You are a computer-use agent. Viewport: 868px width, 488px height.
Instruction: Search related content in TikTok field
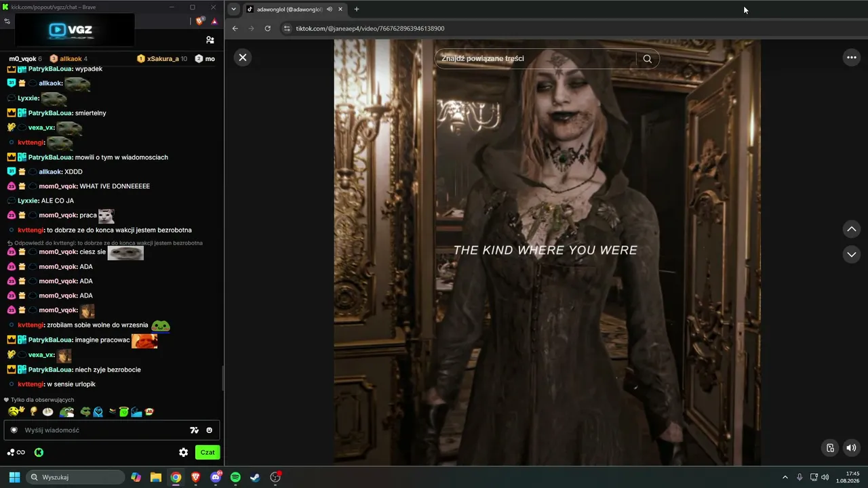(x=536, y=59)
